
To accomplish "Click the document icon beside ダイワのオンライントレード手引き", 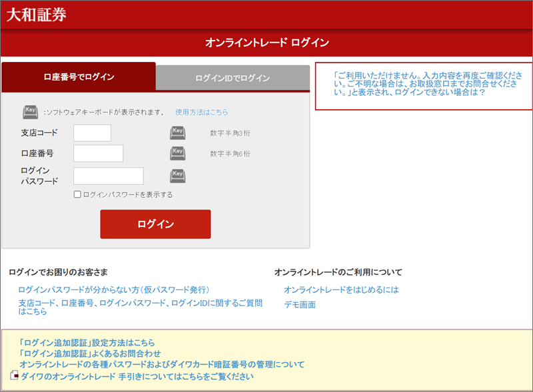I will pos(14,375).
